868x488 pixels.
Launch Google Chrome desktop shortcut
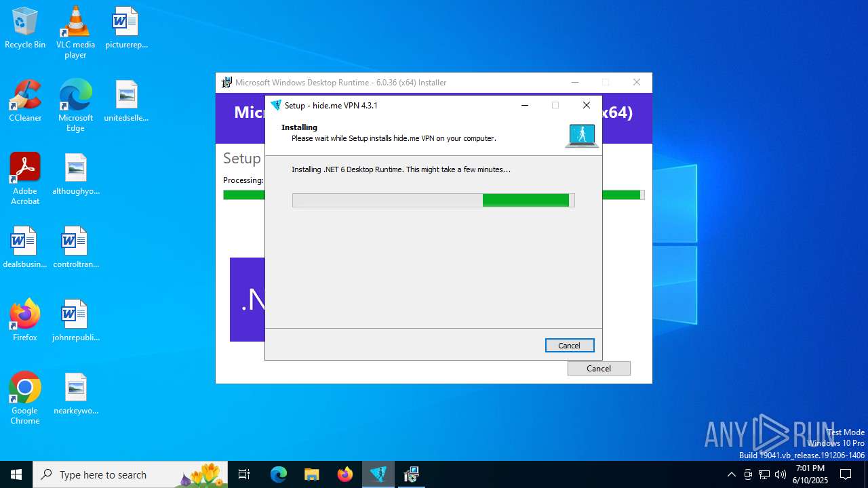pyautogui.click(x=25, y=399)
